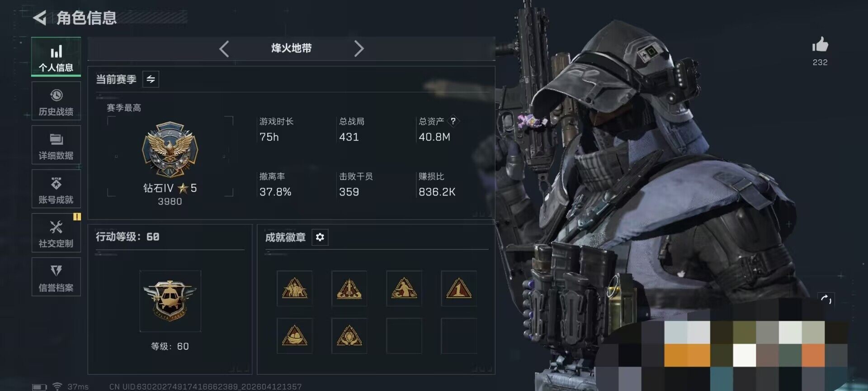
Task: Click the first achievement badge in the top row
Action: (294, 288)
